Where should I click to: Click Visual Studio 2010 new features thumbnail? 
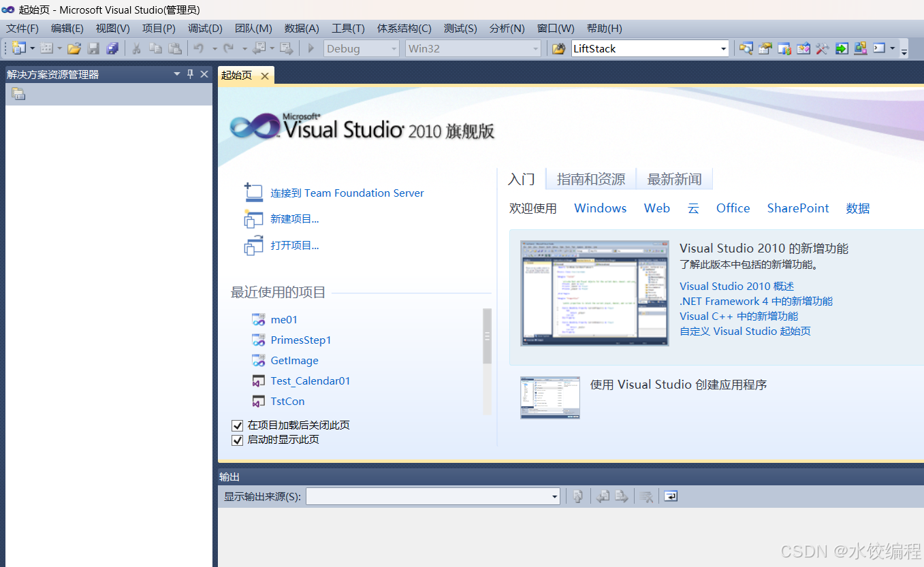point(594,293)
